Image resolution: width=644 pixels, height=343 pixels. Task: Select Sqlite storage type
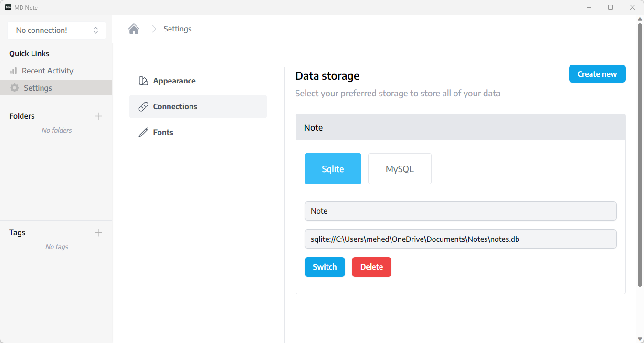333,168
